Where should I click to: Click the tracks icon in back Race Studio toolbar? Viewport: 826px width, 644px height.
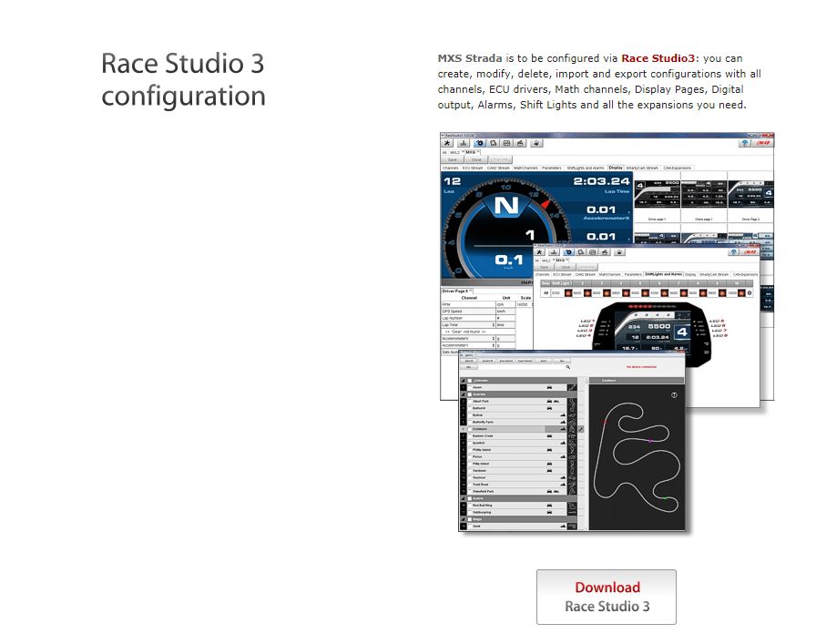coord(493,143)
